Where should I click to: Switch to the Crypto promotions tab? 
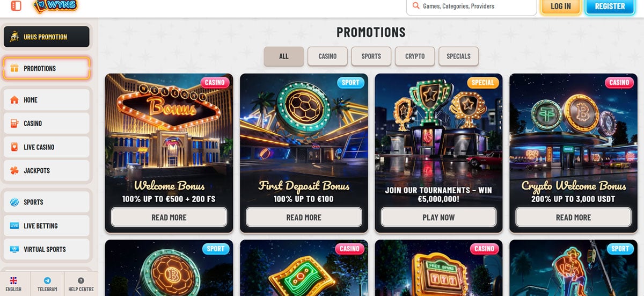(415, 56)
